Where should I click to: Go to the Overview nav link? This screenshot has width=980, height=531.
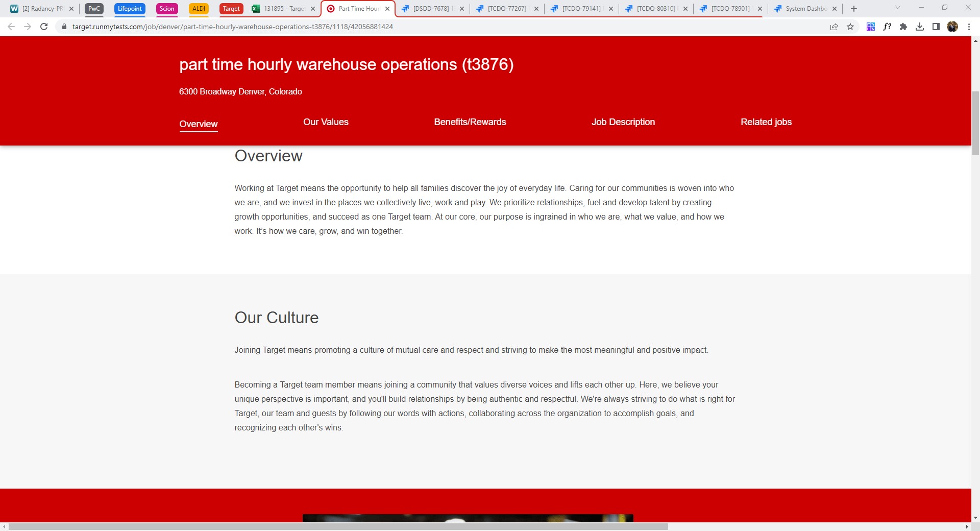(199, 124)
